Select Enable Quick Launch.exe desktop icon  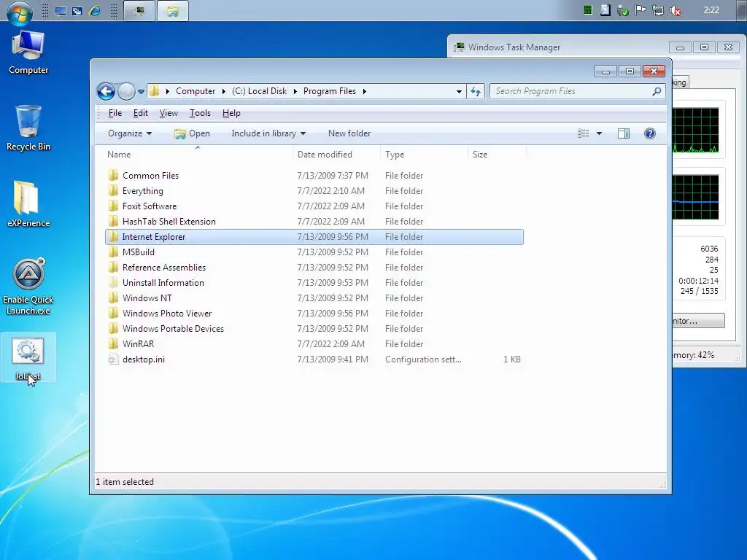(28, 287)
